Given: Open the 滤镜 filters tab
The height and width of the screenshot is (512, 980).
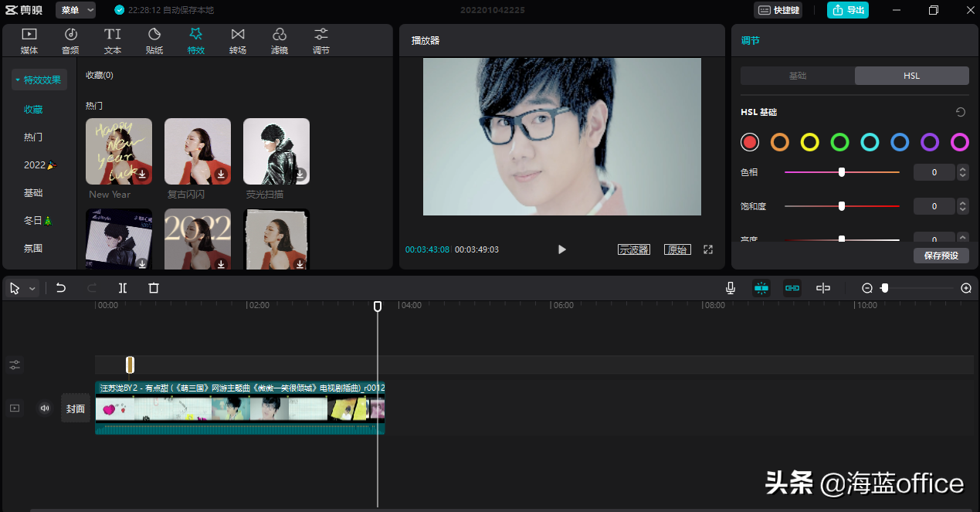Looking at the screenshot, I should coord(280,40).
